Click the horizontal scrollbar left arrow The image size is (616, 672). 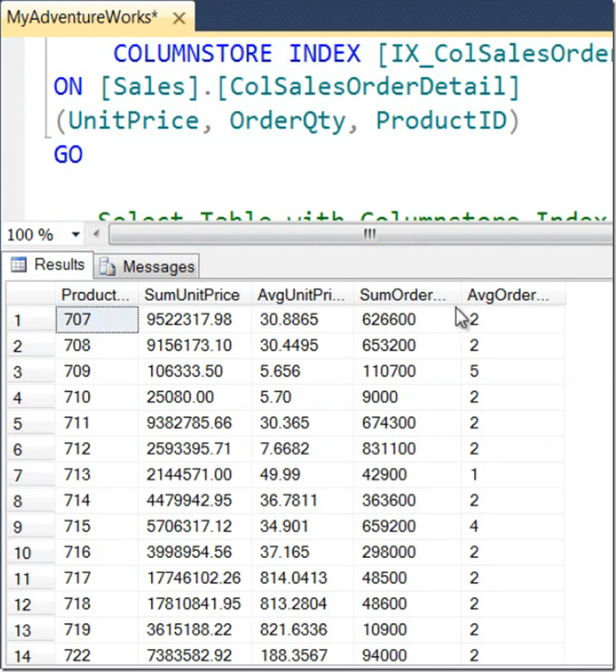point(96,234)
